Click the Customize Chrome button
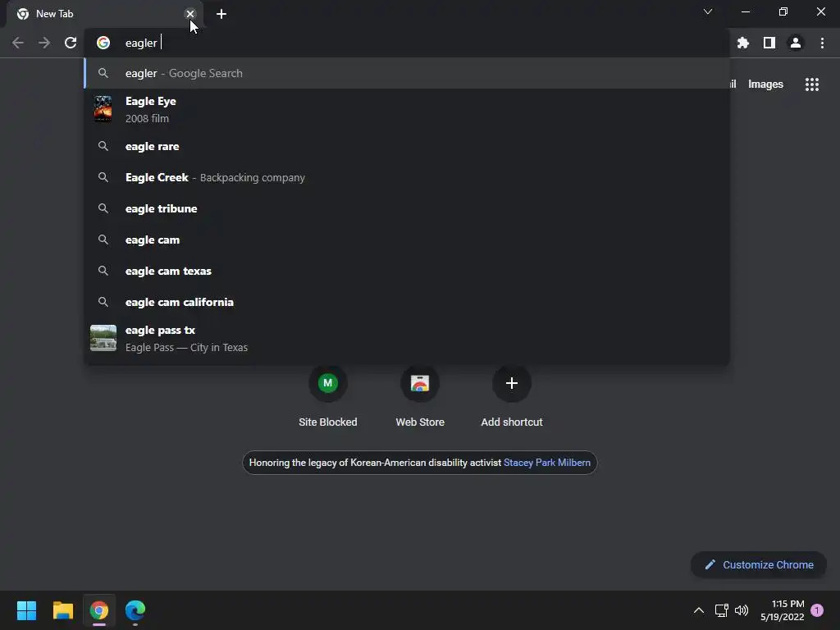This screenshot has width=840, height=630. 759,564
